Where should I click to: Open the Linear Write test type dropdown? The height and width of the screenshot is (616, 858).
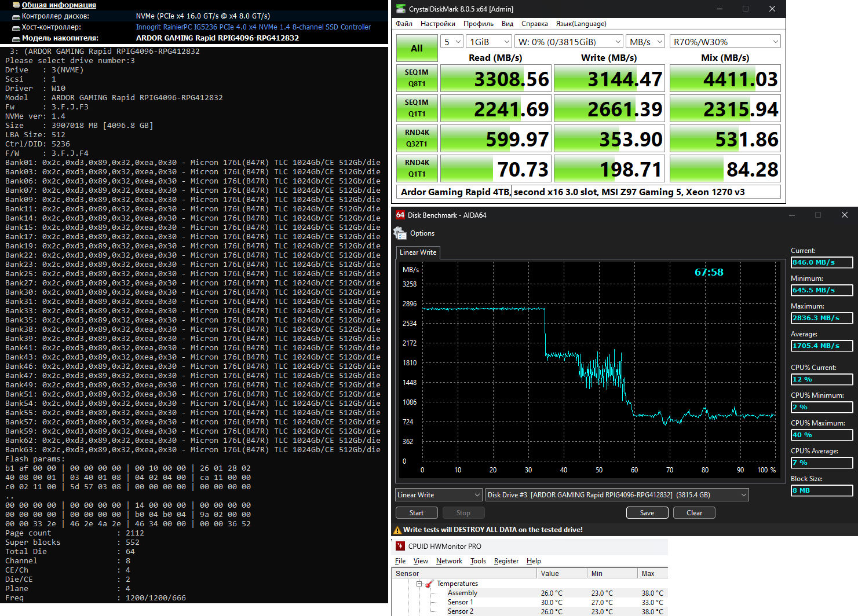tap(439, 495)
